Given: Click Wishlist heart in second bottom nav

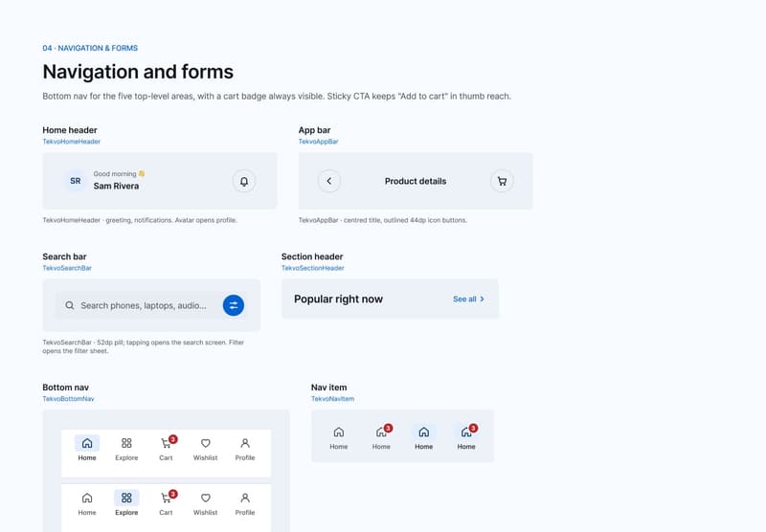Looking at the screenshot, I should [x=206, y=498].
